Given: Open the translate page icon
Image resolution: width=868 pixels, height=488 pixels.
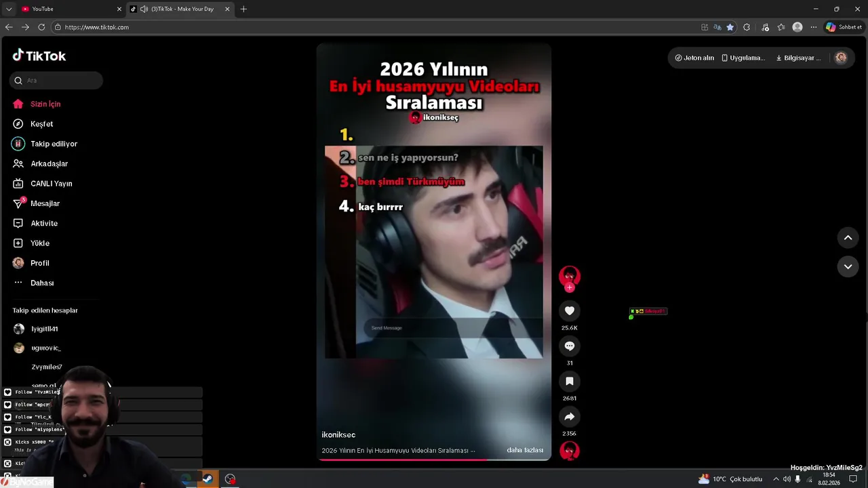Looking at the screenshot, I should tap(717, 27).
